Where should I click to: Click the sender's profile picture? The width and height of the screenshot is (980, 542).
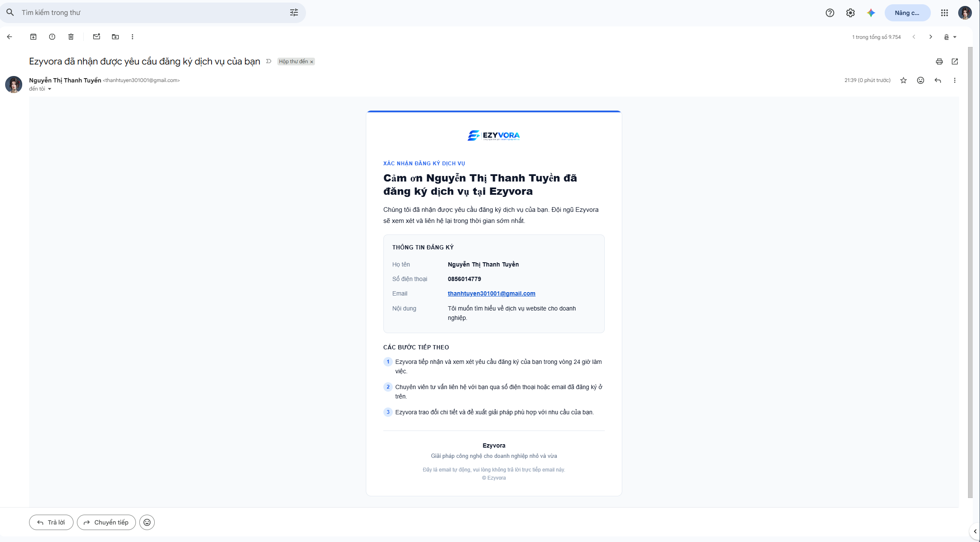coord(14,85)
